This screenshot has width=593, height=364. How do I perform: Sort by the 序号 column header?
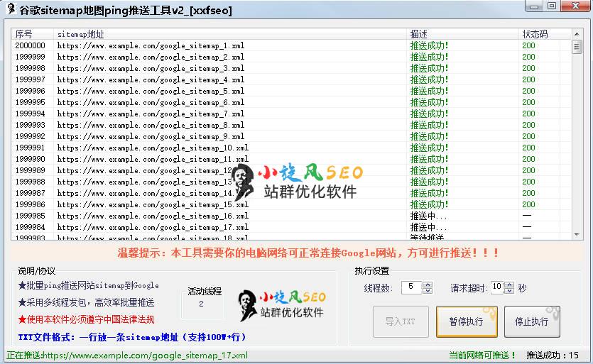click(x=32, y=34)
